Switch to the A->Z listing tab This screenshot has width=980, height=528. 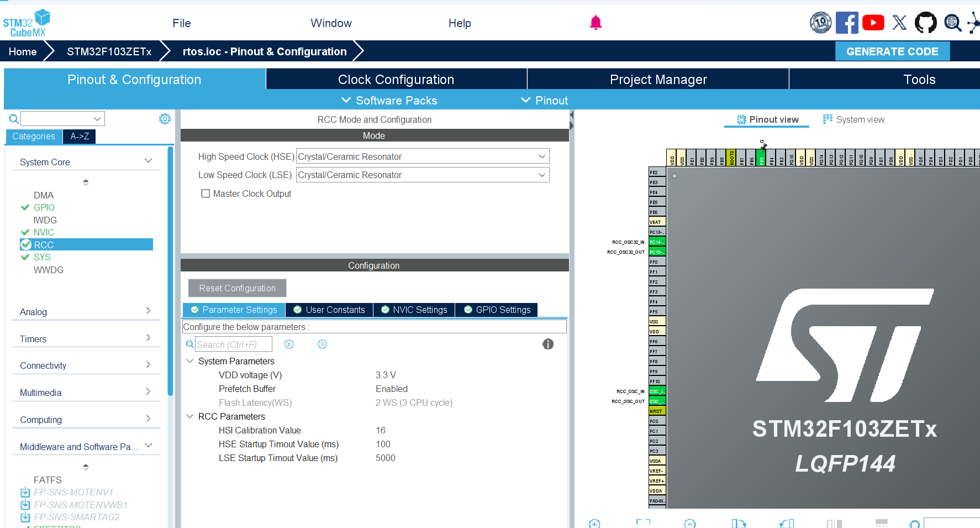80,136
